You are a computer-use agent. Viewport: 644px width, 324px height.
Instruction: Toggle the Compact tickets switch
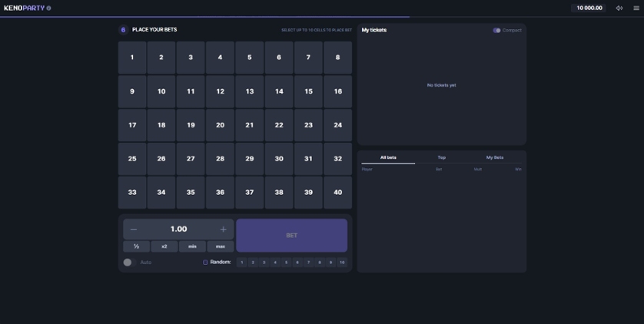click(497, 31)
